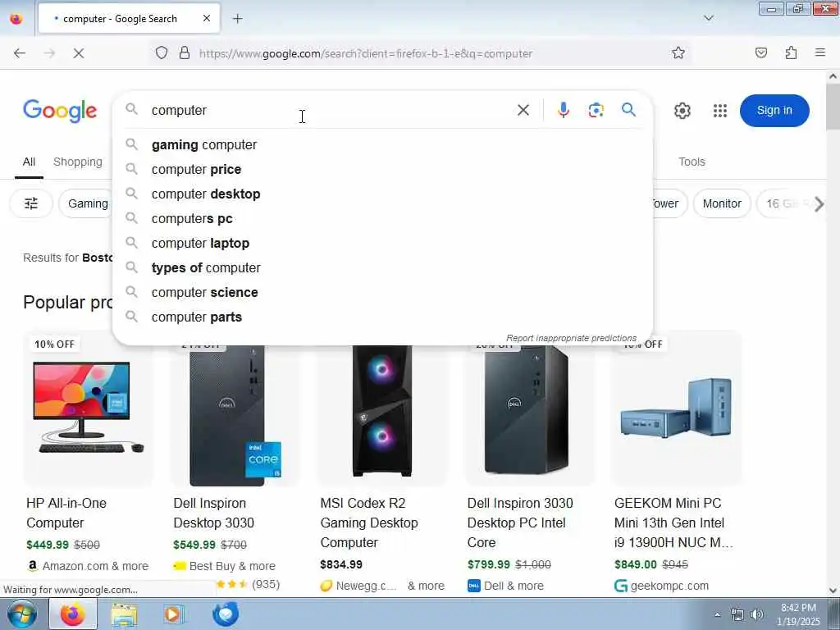The width and height of the screenshot is (840, 630).
Task: Click 'HP All-in-One Computer' title
Action: [x=66, y=514]
